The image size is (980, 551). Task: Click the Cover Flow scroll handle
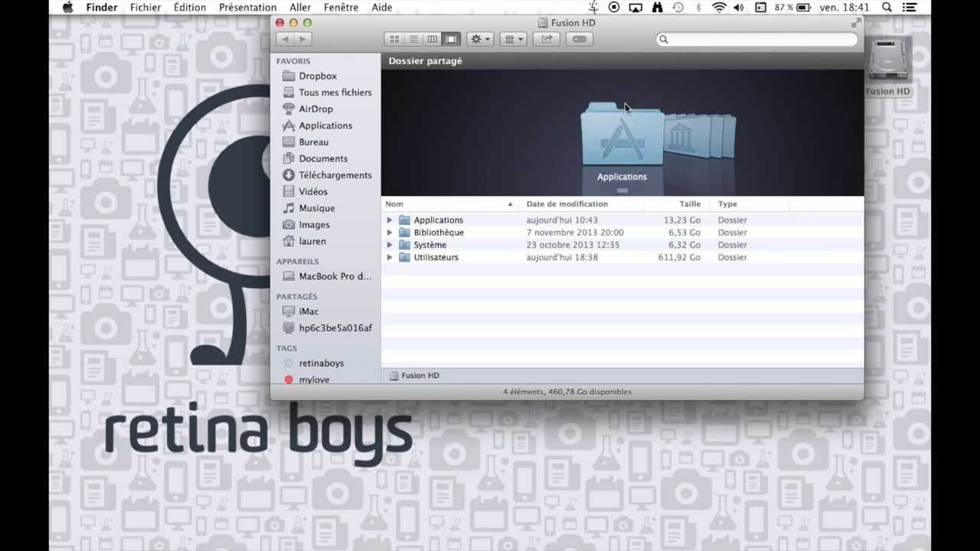622,190
